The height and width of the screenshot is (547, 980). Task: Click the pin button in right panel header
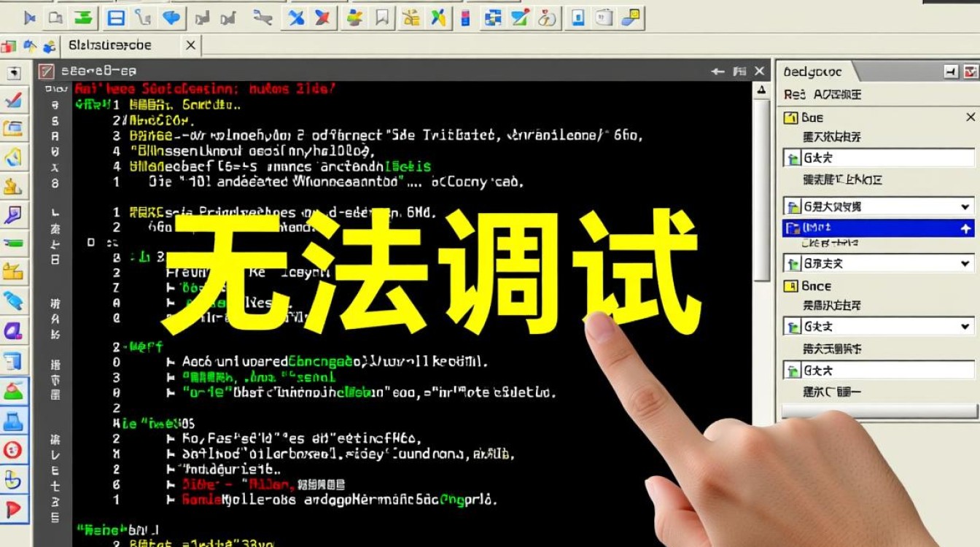[951, 71]
